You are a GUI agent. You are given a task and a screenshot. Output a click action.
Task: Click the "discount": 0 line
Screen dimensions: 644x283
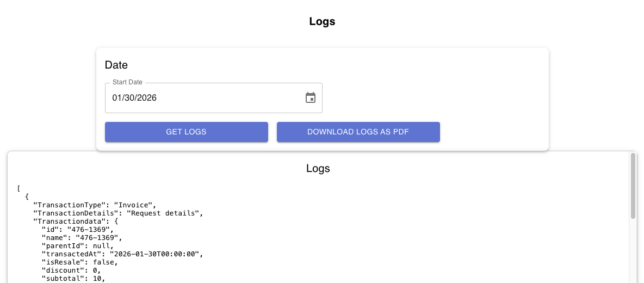pyautogui.click(x=71, y=270)
